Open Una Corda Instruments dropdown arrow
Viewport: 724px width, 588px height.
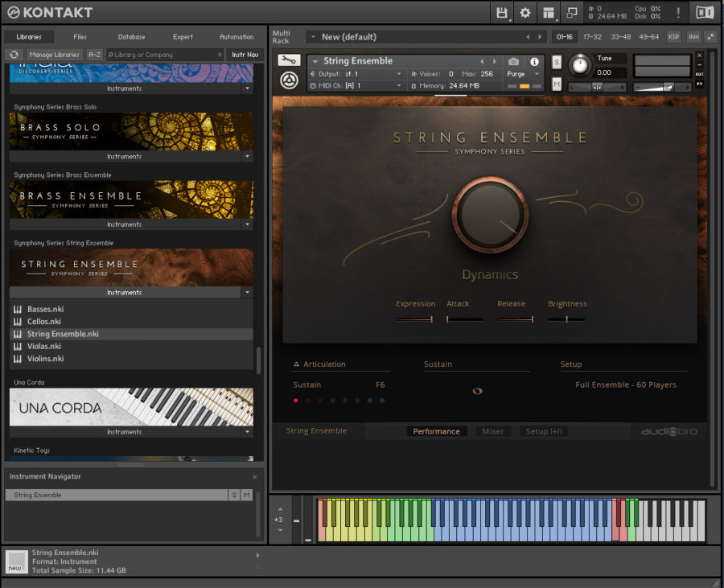coord(248,432)
